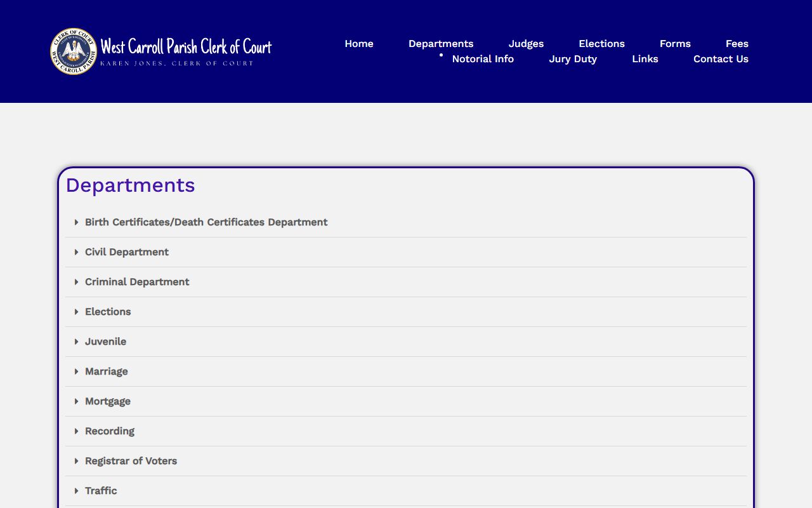Open the Elections navigation link
This screenshot has height=508, width=812.
601,44
